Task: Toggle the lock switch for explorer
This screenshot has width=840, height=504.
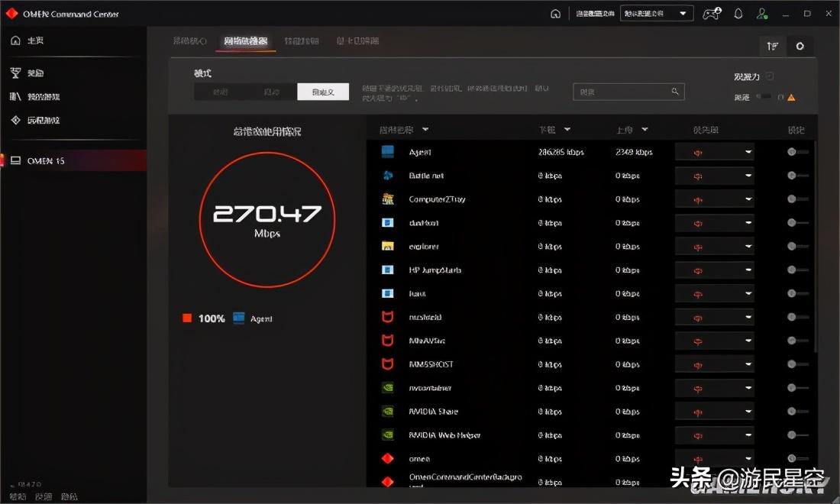Action: tap(798, 247)
